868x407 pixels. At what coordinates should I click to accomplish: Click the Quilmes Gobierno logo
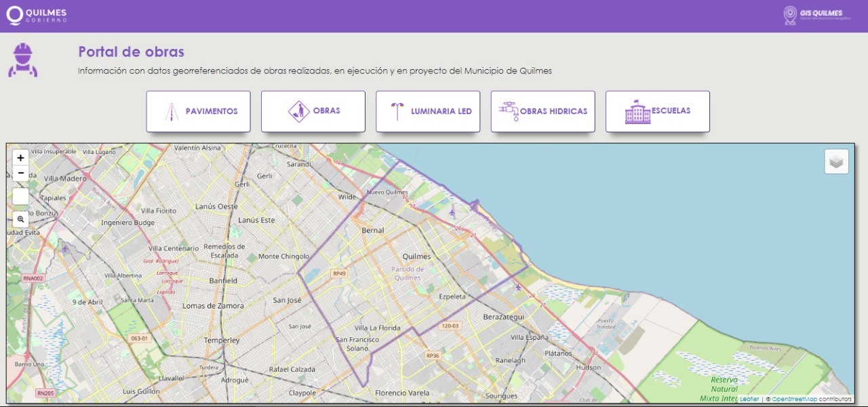37,16
